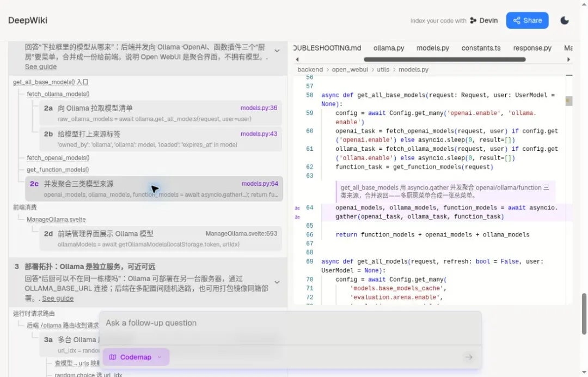Open ManageOllama.svelte:593 file reference
This screenshot has width=588, height=377.
242,234
